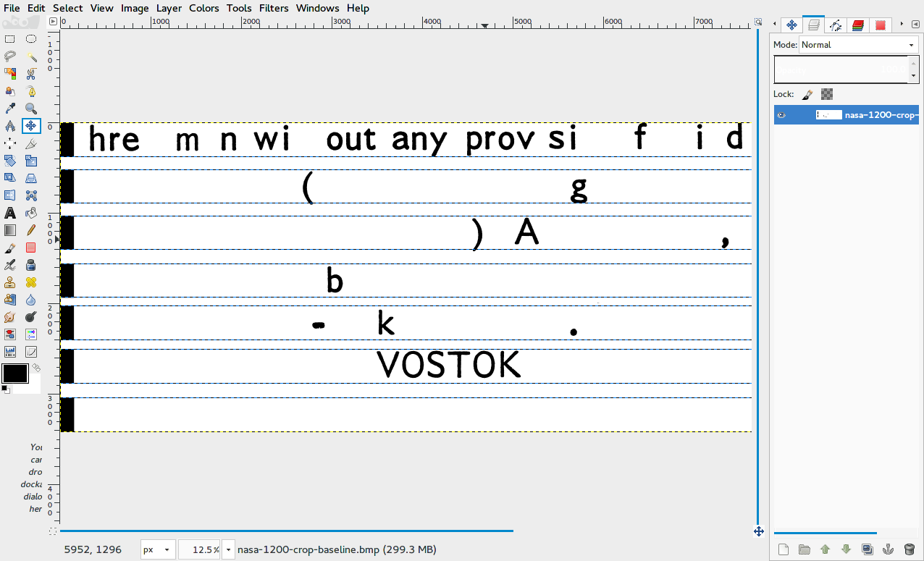The height and width of the screenshot is (561, 924).
Task: Select the Rectangle Select tool
Action: tap(10, 39)
